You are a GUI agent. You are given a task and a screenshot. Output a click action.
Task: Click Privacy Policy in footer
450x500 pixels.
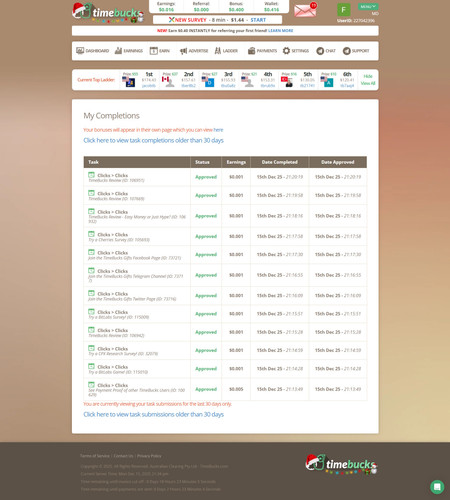point(149,456)
